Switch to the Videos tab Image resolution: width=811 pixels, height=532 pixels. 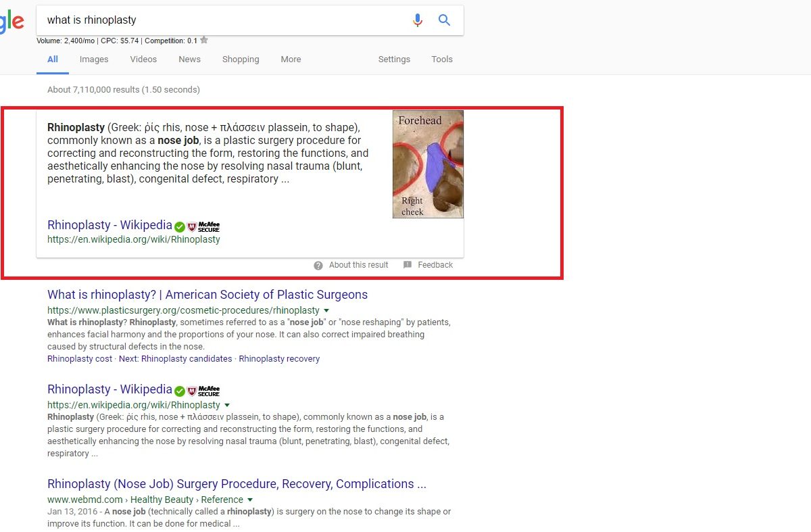pos(143,59)
